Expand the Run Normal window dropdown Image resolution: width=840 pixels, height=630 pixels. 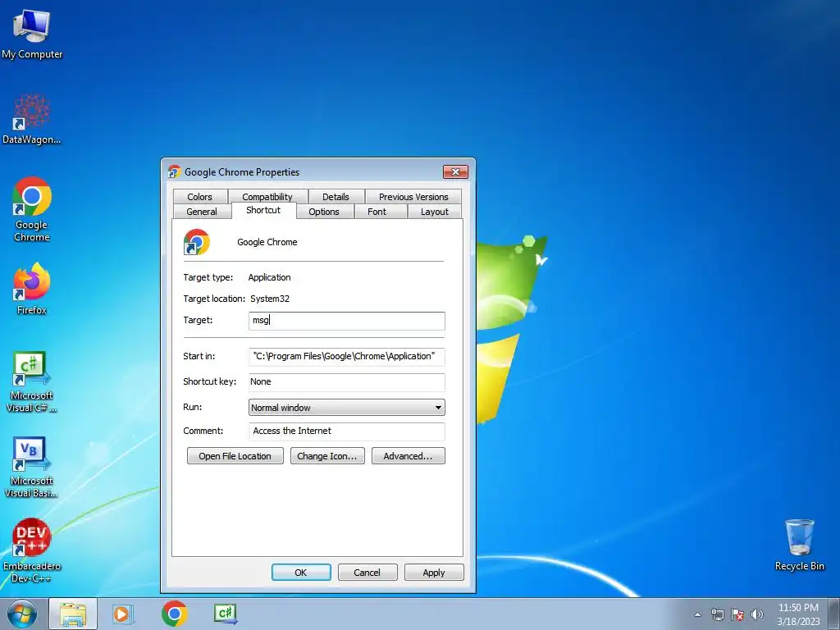click(x=347, y=407)
